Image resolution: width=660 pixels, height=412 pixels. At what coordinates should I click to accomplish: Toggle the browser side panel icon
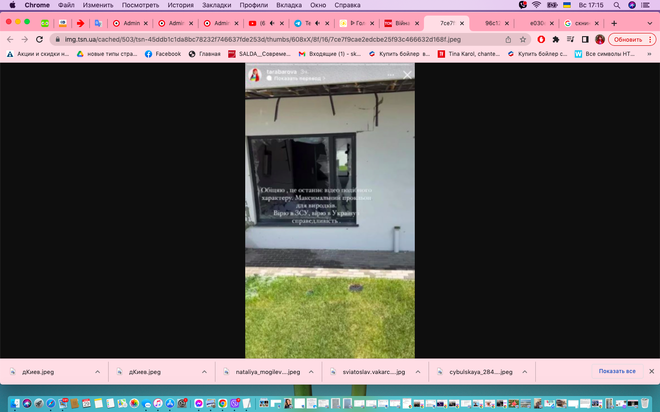(580, 39)
